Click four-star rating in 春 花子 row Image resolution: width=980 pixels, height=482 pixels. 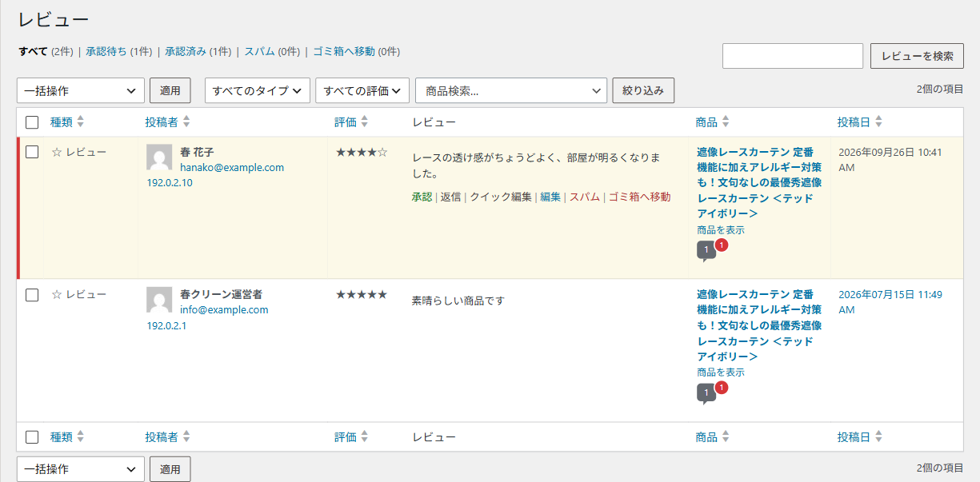[362, 152]
